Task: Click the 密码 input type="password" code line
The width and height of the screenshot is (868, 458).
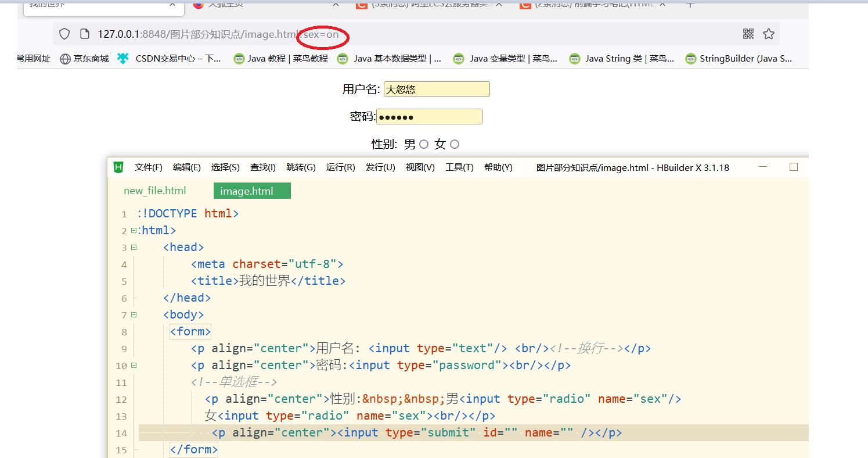Action: pyautogui.click(x=381, y=365)
